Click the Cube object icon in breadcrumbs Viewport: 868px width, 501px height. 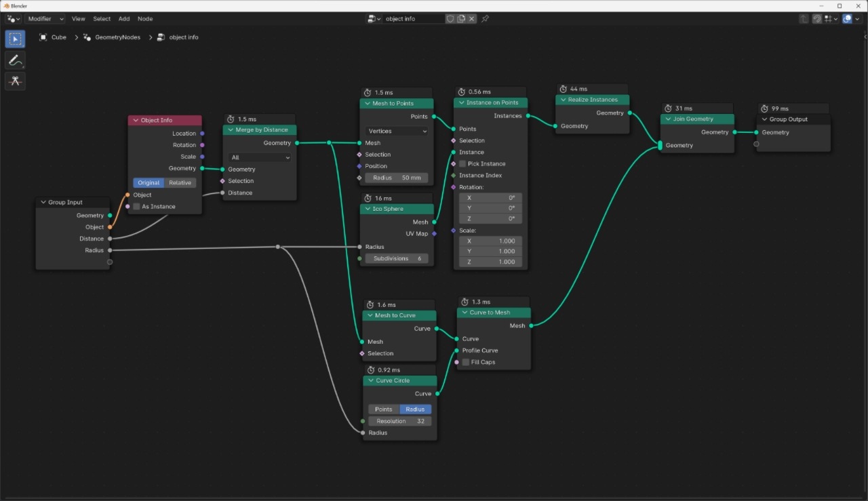tap(43, 37)
